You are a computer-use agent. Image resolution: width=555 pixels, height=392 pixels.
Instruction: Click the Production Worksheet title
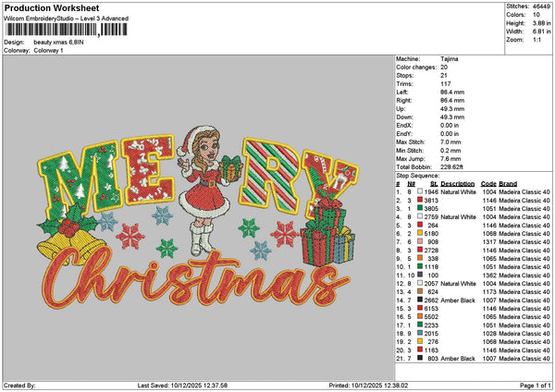point(52,8)
